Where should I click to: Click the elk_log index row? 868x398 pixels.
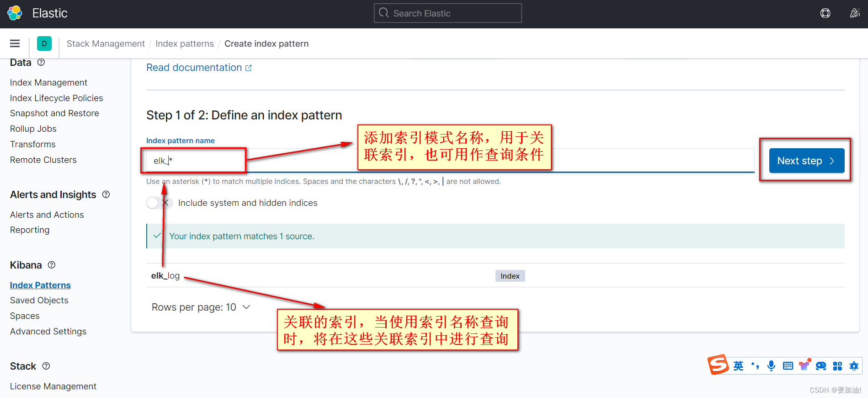click(495, 275)
